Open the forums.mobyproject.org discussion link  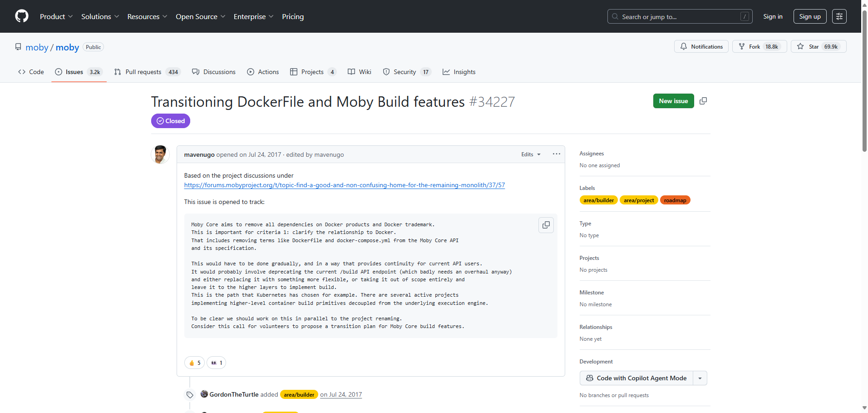(x=345, y=185)
